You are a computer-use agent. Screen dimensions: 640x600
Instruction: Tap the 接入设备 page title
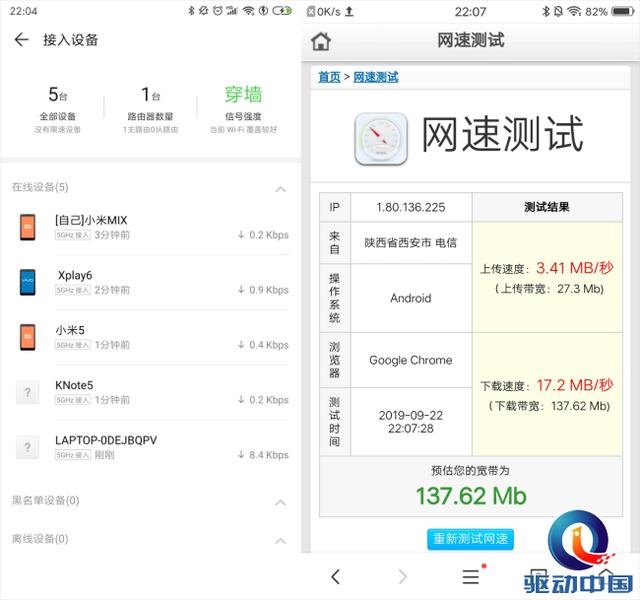pyautogui.click(x=71, y=40)
